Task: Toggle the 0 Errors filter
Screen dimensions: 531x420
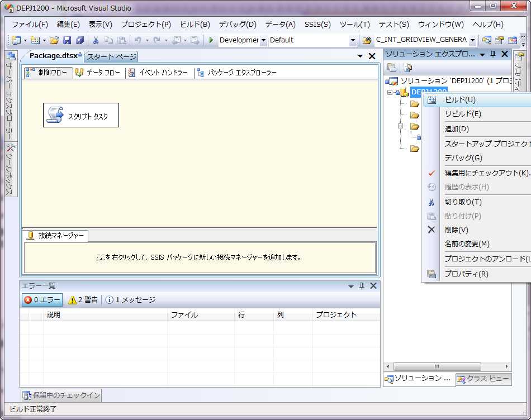Action: (x=42, y=299)
